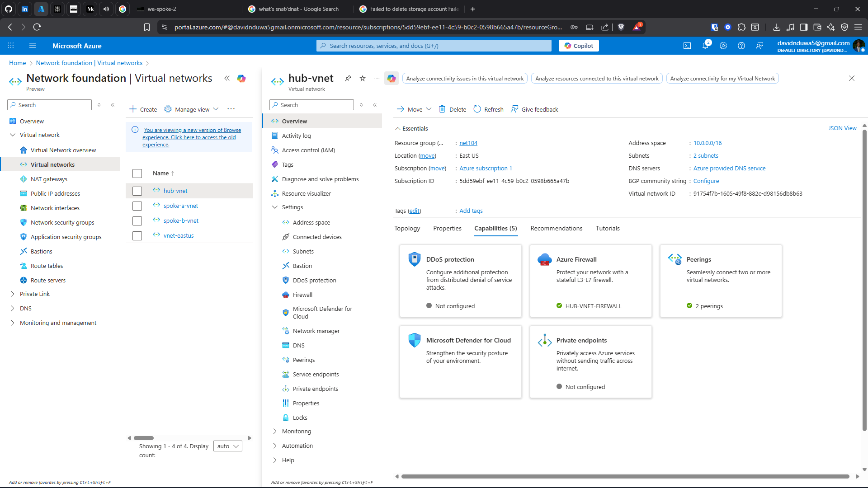Open Network manager under Settings
This screenshot has height=488, width=868.
pos(316,331)
